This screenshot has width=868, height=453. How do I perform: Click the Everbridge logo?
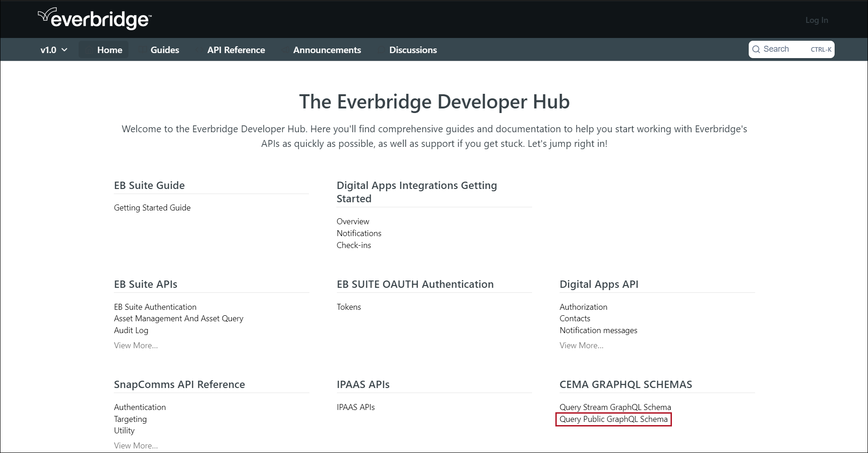point(95,19)
